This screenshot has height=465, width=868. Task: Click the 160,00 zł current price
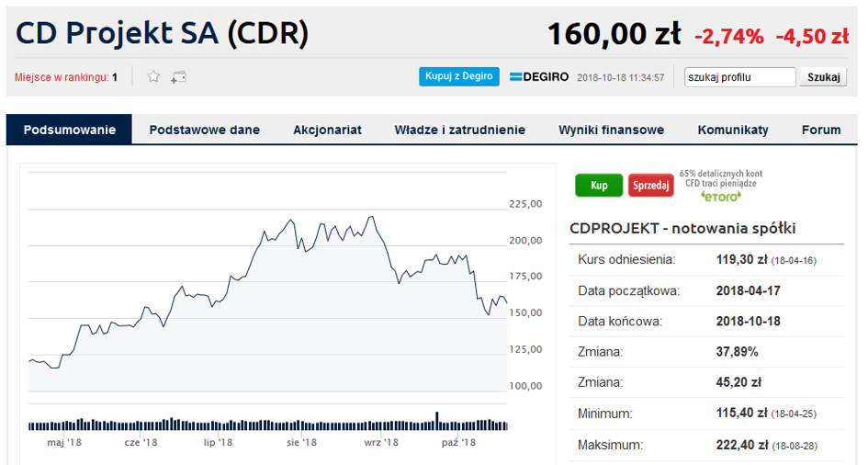click(614, 34)
